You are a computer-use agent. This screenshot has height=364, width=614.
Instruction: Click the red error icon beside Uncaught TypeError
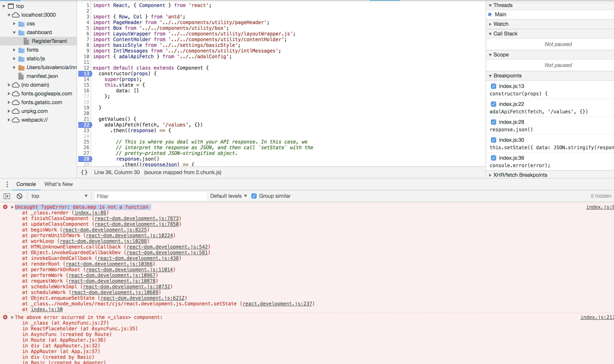(x=5, y=207)
